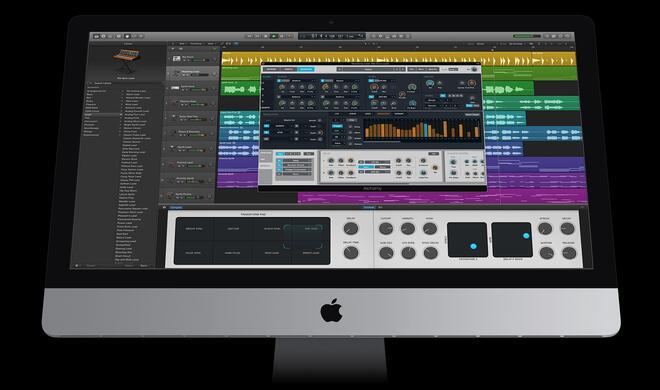Click the Stop transport button
660x390 pixels.
tap(266, 37)
